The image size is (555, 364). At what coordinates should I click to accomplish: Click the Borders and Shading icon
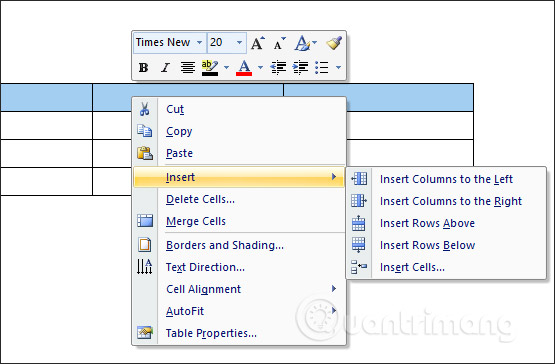click(144, 245)
